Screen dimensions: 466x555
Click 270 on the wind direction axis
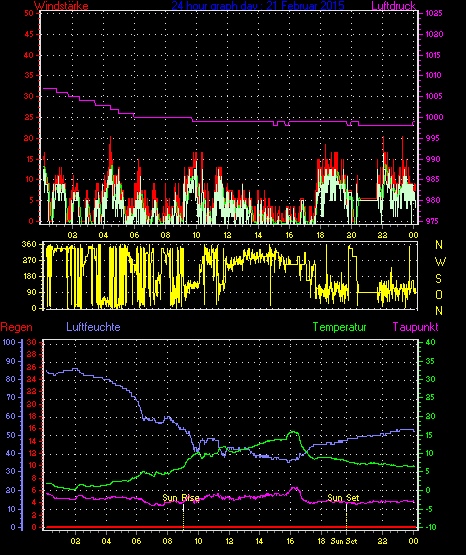pyautogui.click(x=29, y=261)
